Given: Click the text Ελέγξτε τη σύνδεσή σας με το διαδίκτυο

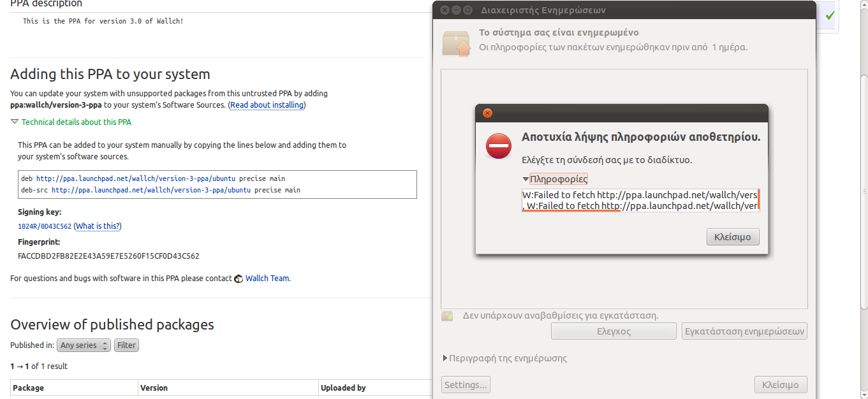Looking at the screenshot, I should coord(607,160).
